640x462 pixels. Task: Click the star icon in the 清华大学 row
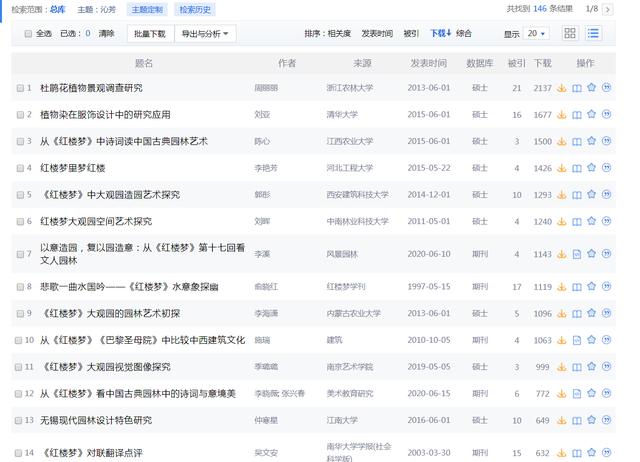click(591, 114)
